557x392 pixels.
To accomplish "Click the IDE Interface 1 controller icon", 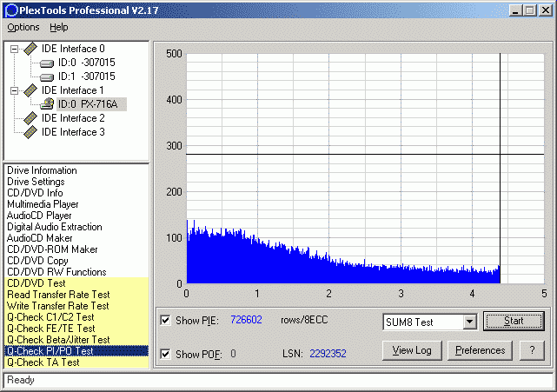I will (30, 90).
